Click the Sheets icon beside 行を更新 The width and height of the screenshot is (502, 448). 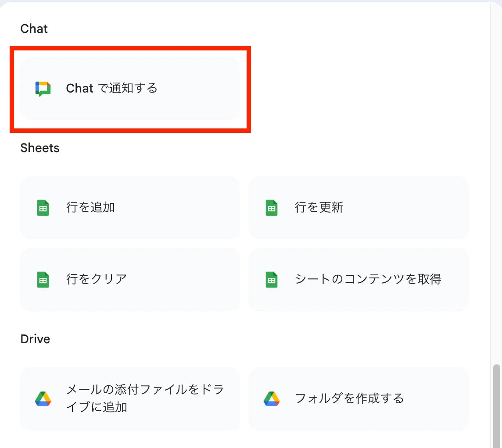272,208
